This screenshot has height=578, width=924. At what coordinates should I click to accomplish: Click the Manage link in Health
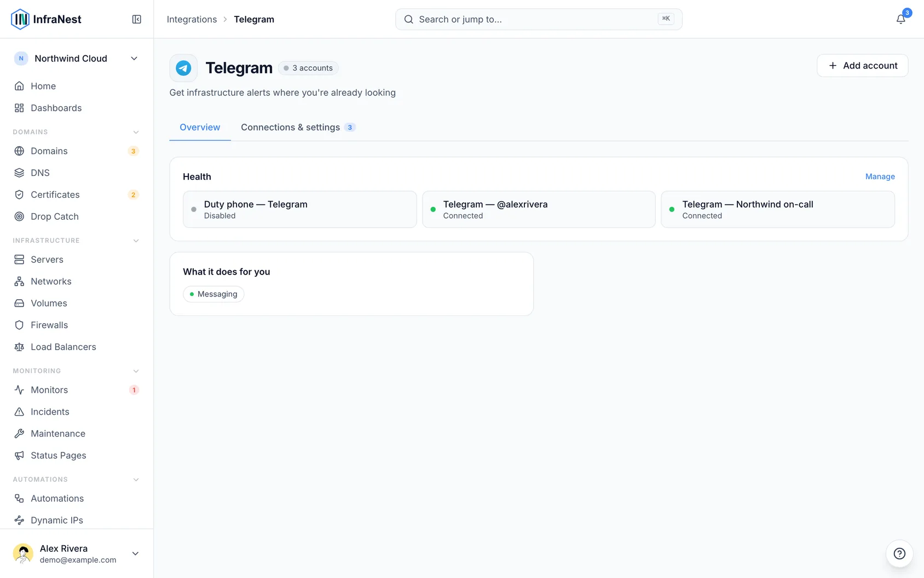tap(880, 176)
